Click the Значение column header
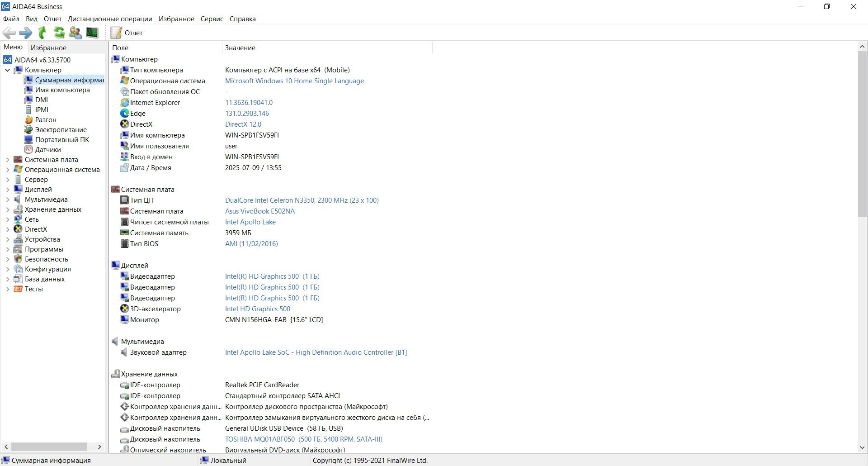The height and width of the screenshot is (466, 868). pos(327,48)
